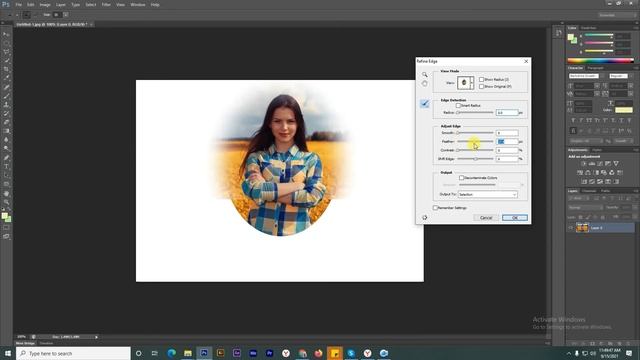The width and height of the screenshot is (640, 360).
Task: Close the Refine Edge dialog
Action: [526, 61]
